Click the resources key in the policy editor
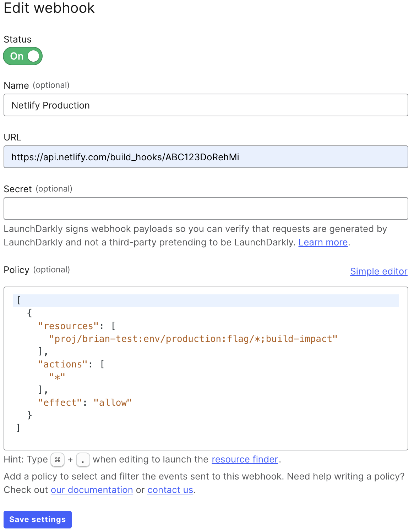 (67, 326)
